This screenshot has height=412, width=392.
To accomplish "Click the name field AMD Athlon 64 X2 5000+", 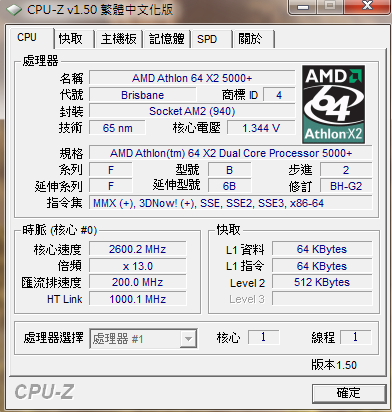I will tap(192, 78).
